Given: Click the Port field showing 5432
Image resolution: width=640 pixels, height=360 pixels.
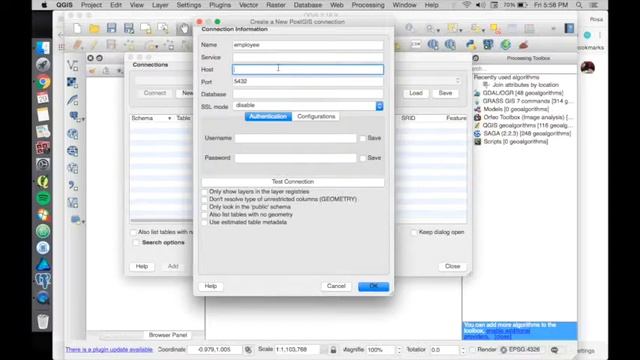Looking at the screenshot, I should coord(308,82).
